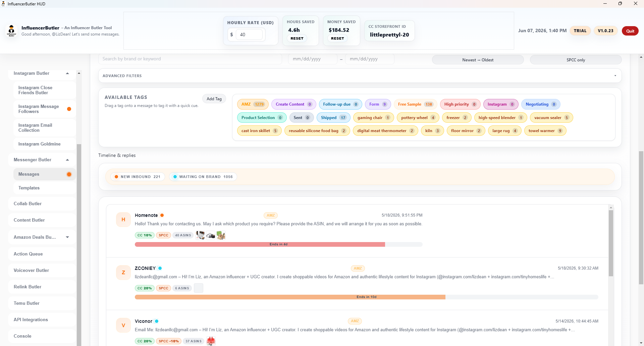644x346 pixels.
Task: Open the product thumbnail in ZCONIEY row
Action: coord(199,288)
